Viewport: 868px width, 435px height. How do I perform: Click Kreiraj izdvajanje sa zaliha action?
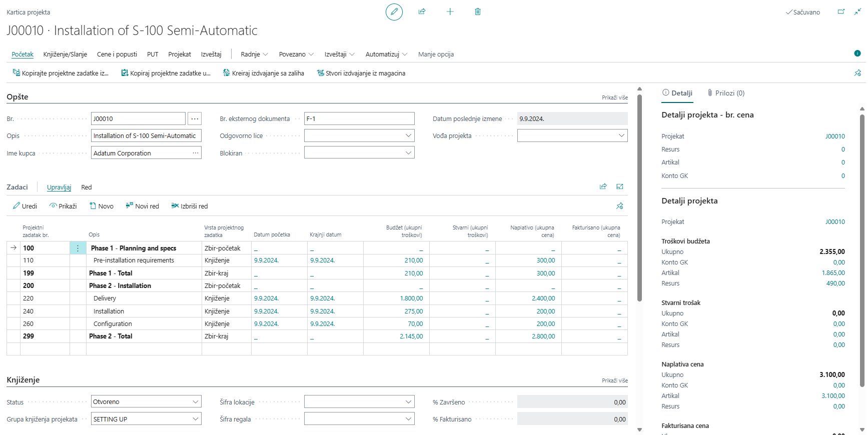tap(263, 73)
